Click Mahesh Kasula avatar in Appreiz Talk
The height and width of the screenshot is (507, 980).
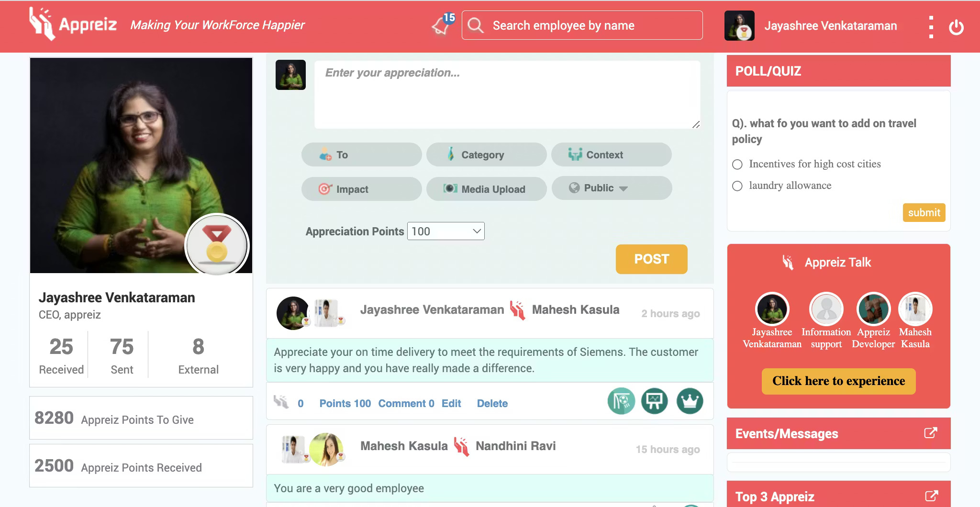(915, 309)
